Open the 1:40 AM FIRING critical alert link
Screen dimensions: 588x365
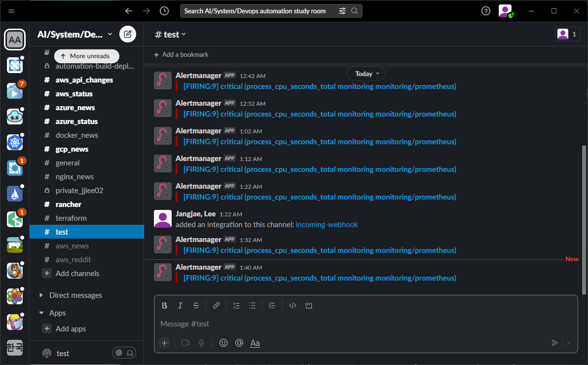320,278
